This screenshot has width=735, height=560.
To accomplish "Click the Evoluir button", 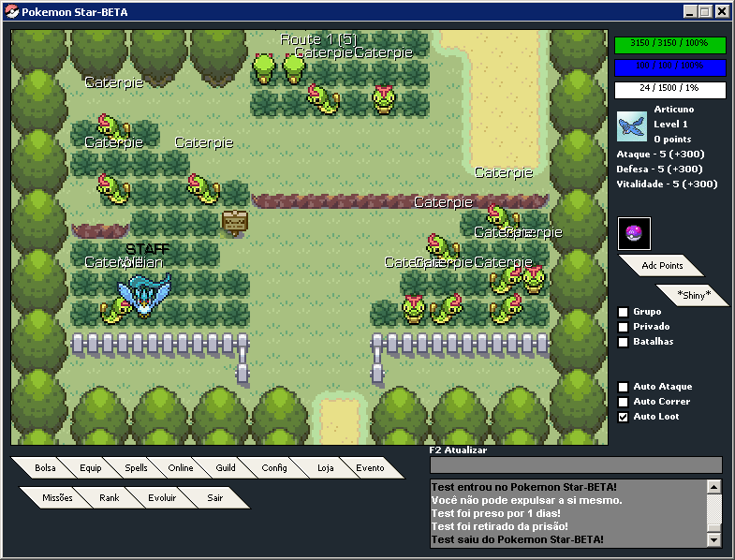I will (x=162, y=497).
